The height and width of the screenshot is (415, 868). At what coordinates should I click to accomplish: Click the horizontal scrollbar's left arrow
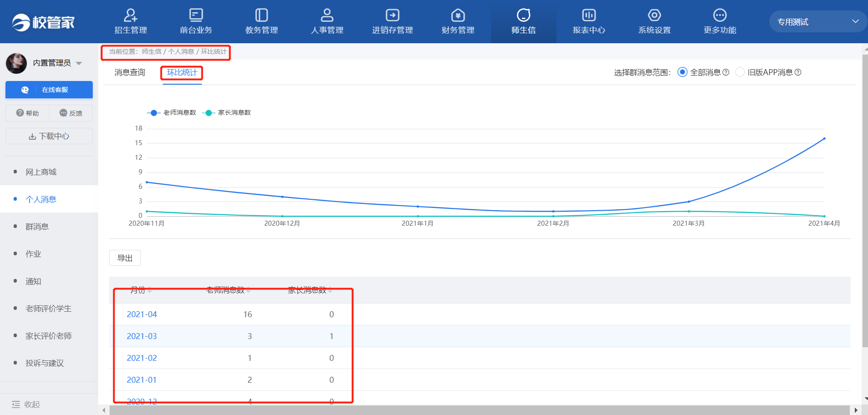pos(104,410)
